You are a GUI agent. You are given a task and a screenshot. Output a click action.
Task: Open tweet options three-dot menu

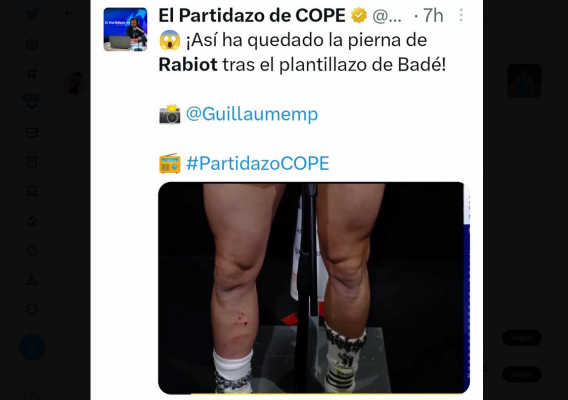461,15
